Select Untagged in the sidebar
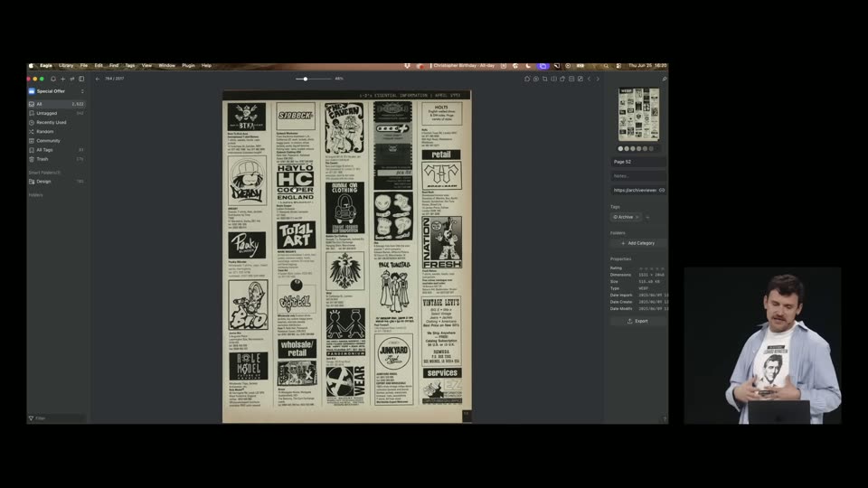Viewport: 868px width, 488px height. 56,113
